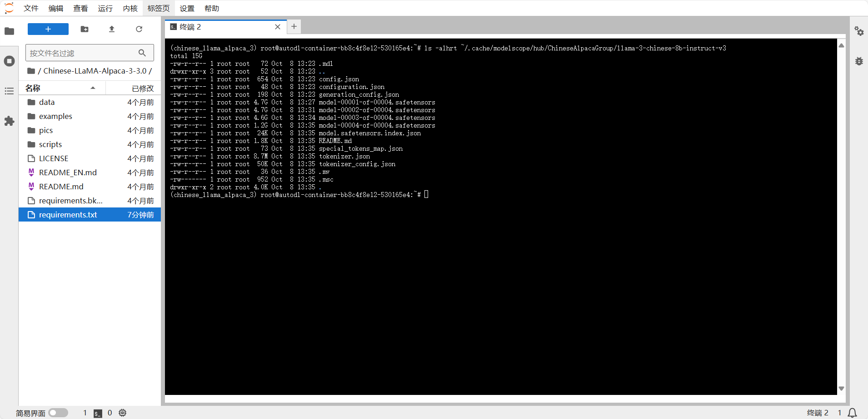Click the JupyterLab logo
The width and height of the screenshot is (868, 419).
click(x=9, y=8)
